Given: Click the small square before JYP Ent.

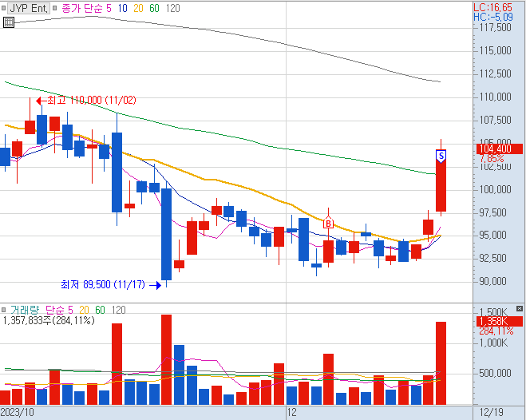Looking at the screenshot, I should (4, 9).
